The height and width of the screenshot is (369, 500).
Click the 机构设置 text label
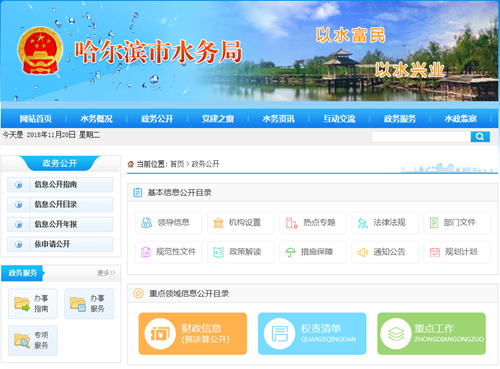click(245, 222)
